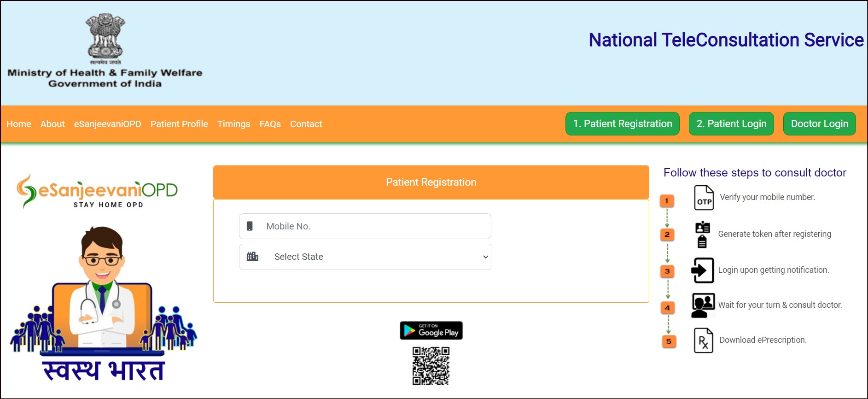868x399 pixels.
Task: Open the Get it on Google Play badge
Action: pyautogui.click(x=431, y=330)
